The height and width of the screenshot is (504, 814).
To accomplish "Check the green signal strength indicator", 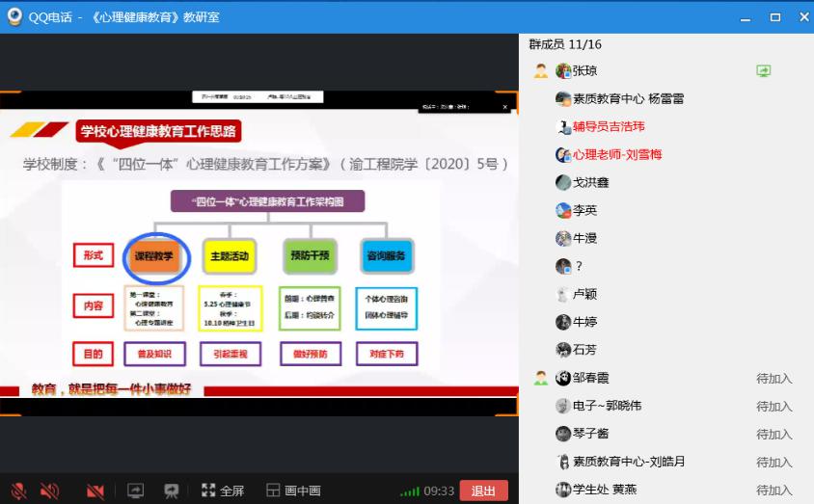I will 410,491.
